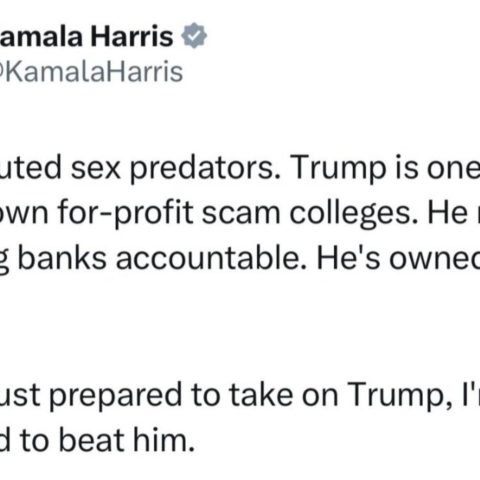Screen dimensions: 480x480
Task: Click the phrase "to beat him."
Action: pos(107,440)
